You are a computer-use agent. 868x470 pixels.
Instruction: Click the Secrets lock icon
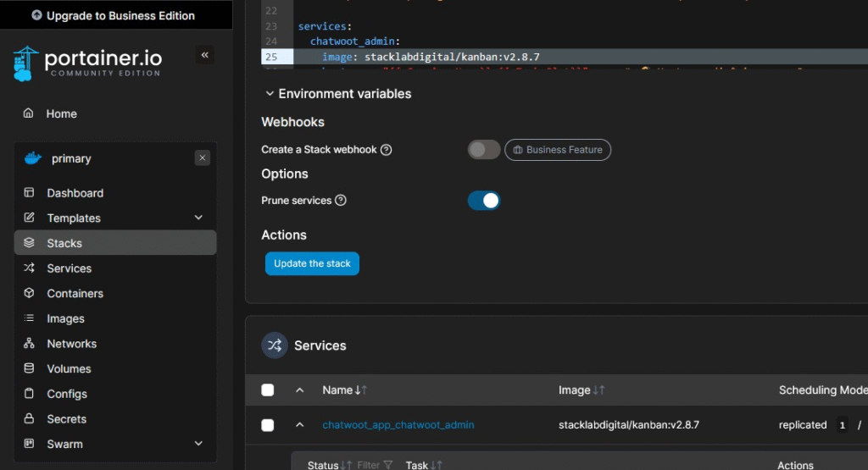(29, 418)
